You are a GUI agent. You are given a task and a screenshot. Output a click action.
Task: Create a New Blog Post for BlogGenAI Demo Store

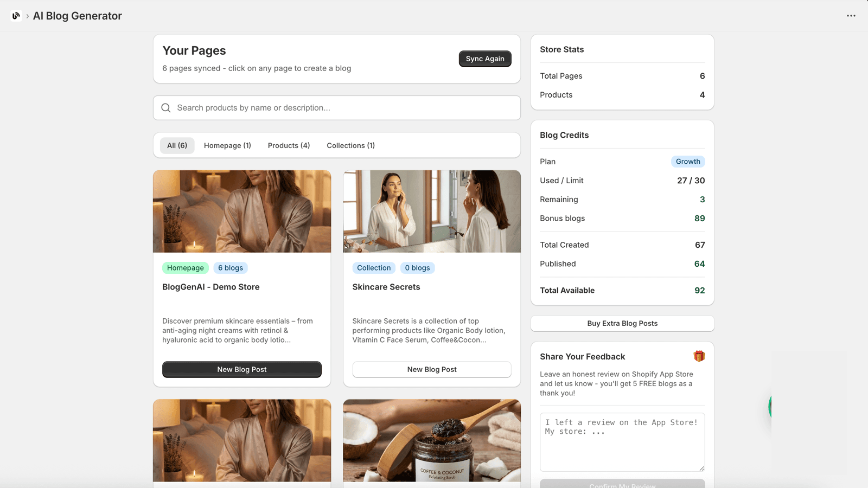coord(241,369)
